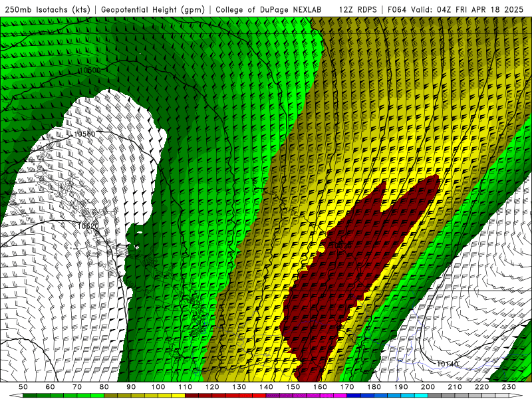
Task: Click the 170 value on the color scale
Action: 347,387
